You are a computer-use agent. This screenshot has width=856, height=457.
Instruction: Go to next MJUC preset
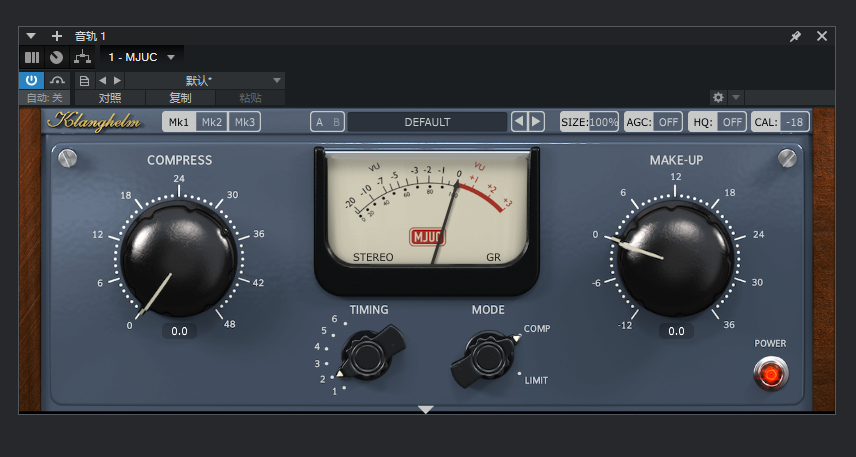click(537, 122)
